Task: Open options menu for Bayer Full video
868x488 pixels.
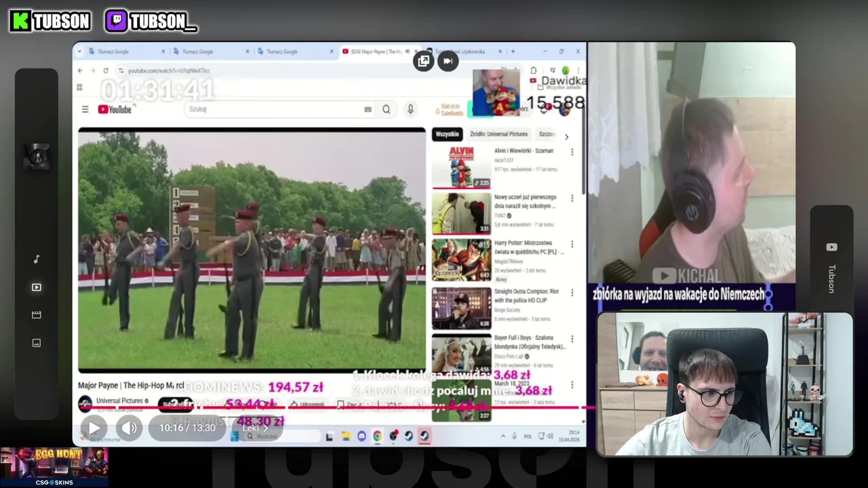Action: coord(572,339)
